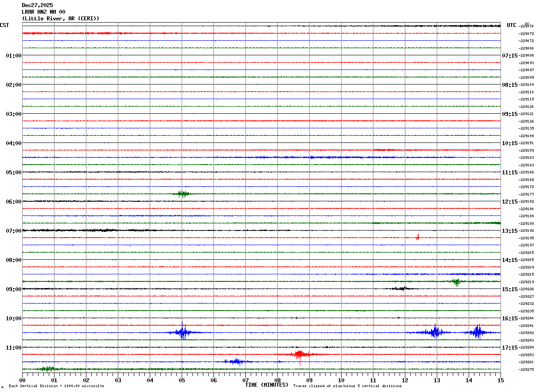Viewport: 536px width, 392px height.
Task: Select the offset value -229080
Action: (527, 48)
